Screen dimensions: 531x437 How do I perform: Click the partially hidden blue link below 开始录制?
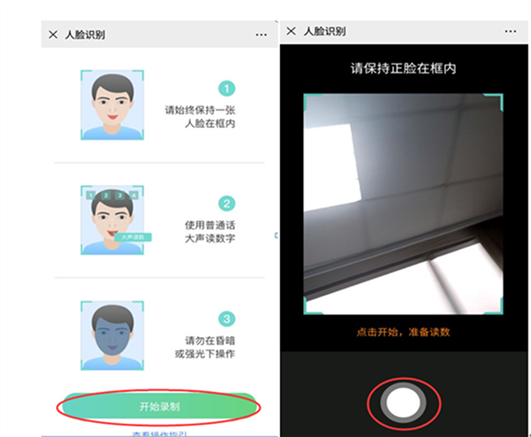[x=159, y=434]
